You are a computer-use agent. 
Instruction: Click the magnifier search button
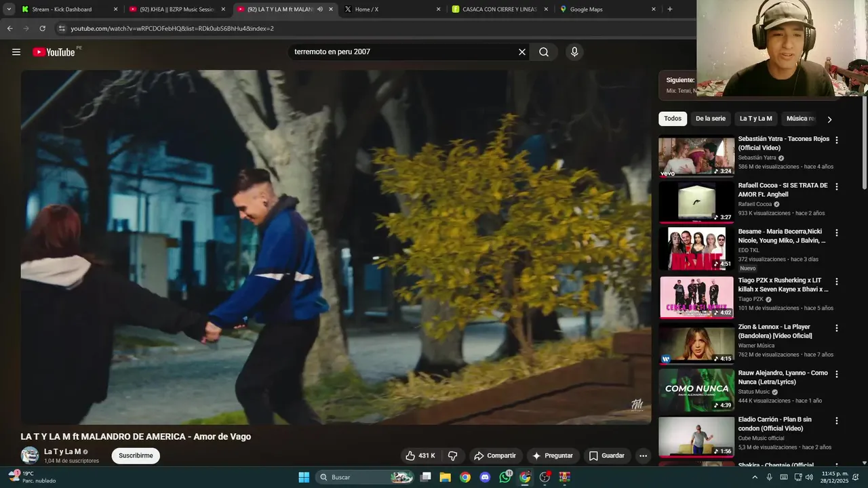click(544, 52)
